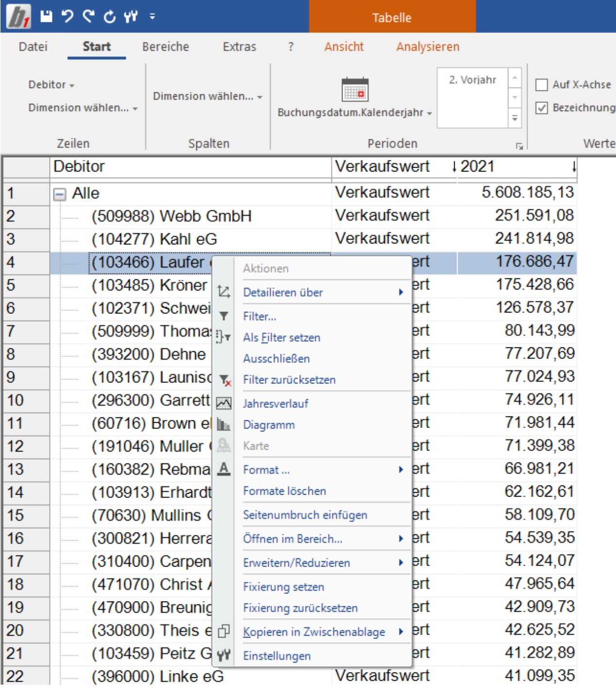The image size is (616, 689).
Task: Click the refresh circular arrow icon
Action: [x=110, y=17]
